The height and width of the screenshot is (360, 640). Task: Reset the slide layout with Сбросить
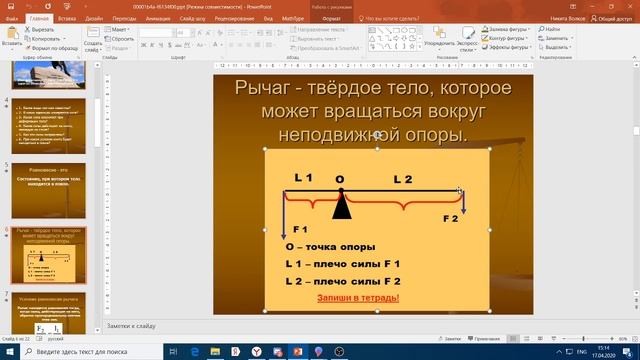(x=119, y=39)
